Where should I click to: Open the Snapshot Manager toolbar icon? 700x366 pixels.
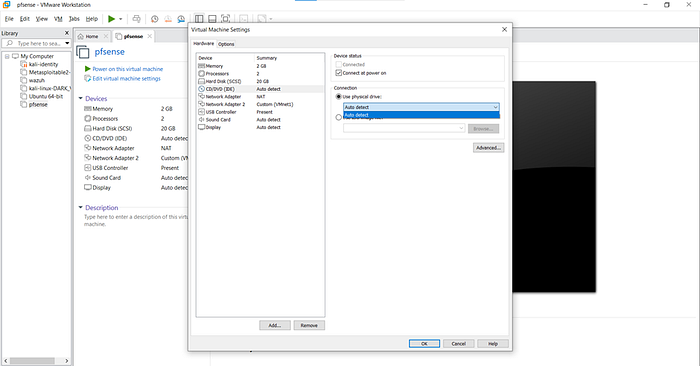[x=181, y=19]
